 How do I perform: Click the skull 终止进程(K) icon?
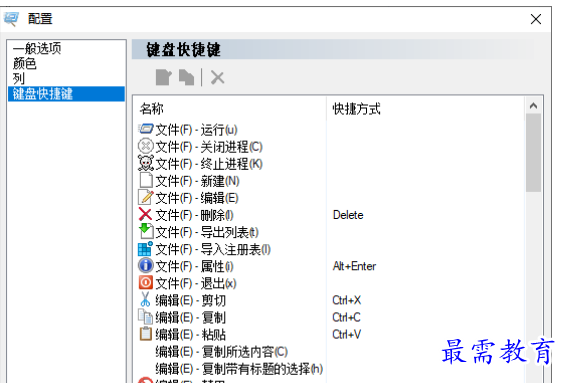click(146, 163)
